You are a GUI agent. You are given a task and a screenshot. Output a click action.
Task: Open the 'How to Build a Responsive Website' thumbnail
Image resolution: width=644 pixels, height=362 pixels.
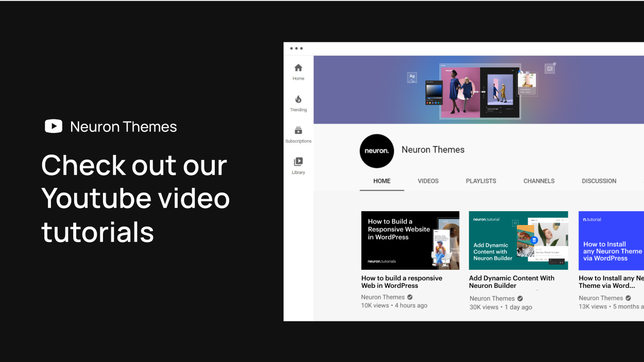pos(410,240)
